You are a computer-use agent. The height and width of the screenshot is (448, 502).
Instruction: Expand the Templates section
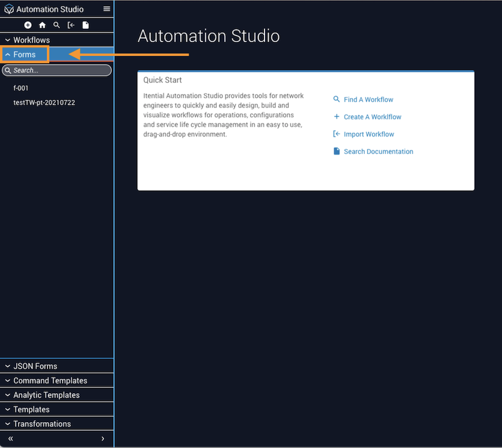pos(57,410)
